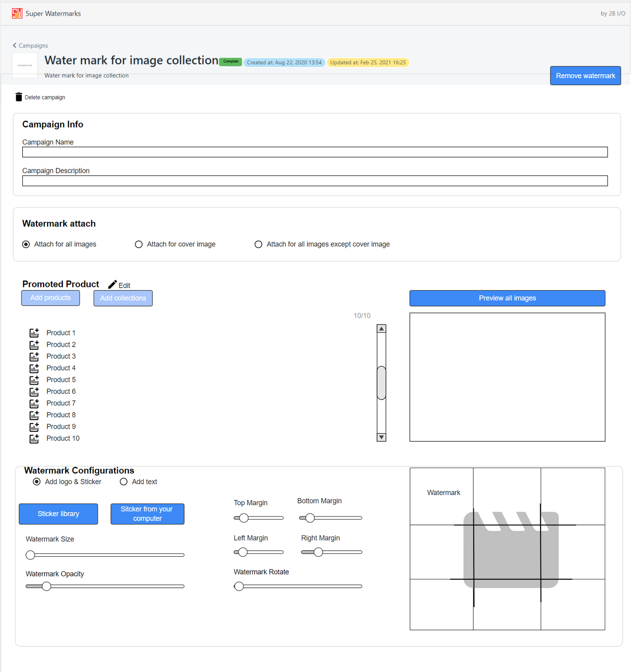Switch to Add text watermark mode
This screenshot has height=672, width=631.
pyautogui.click(x=124, y=482)
